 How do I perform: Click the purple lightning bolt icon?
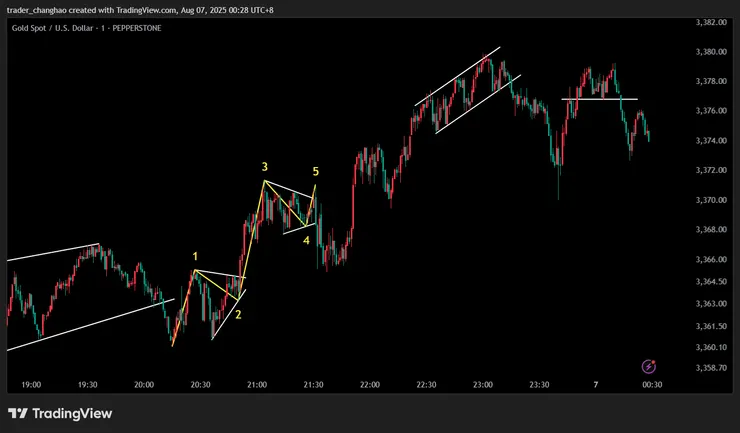pyautogui.click(x=648, y=366)
